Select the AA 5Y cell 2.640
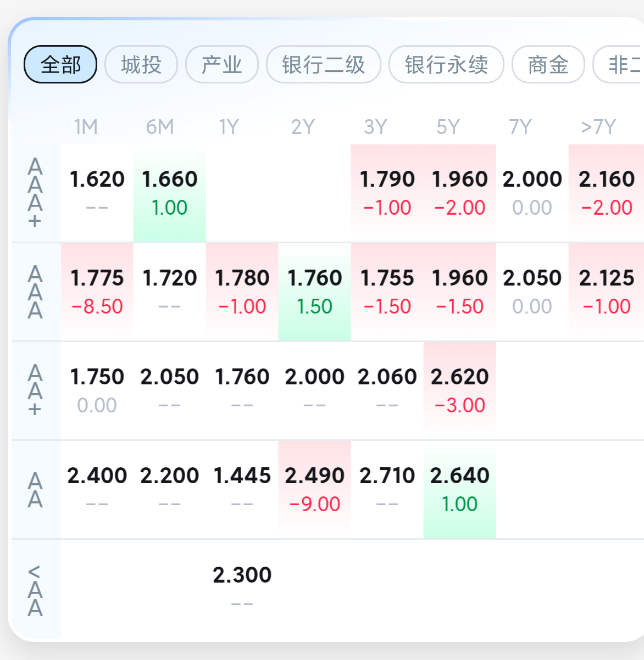 pos(459,489)
